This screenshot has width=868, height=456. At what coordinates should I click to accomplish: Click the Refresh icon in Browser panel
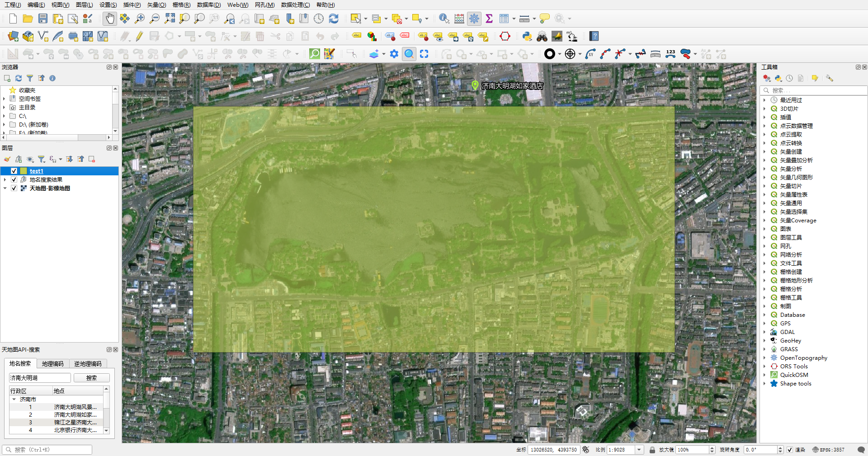[x=19, y=78]
